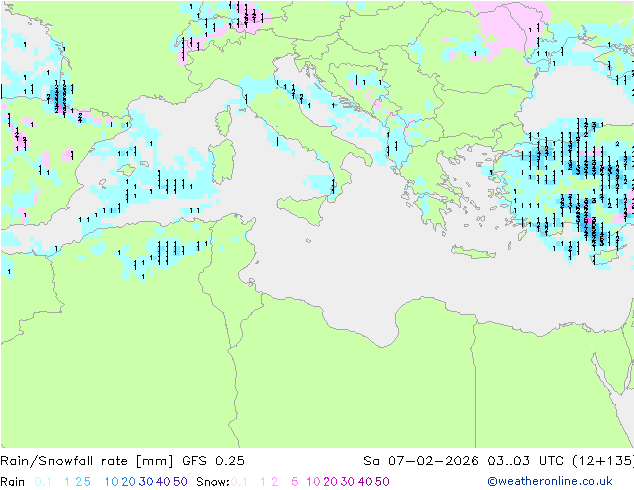Select the Rain 10 legend value
This screenshot has width=634, height=490.
click(x=111, y=482)
